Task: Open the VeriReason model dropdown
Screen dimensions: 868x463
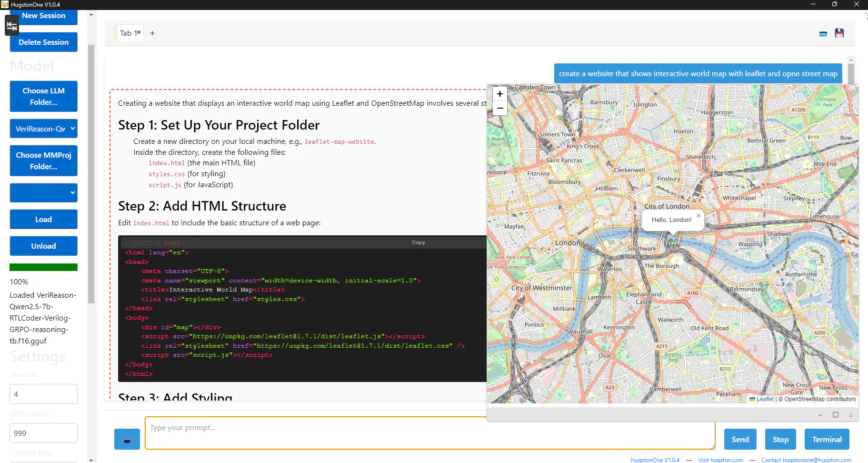Action: 44,129
